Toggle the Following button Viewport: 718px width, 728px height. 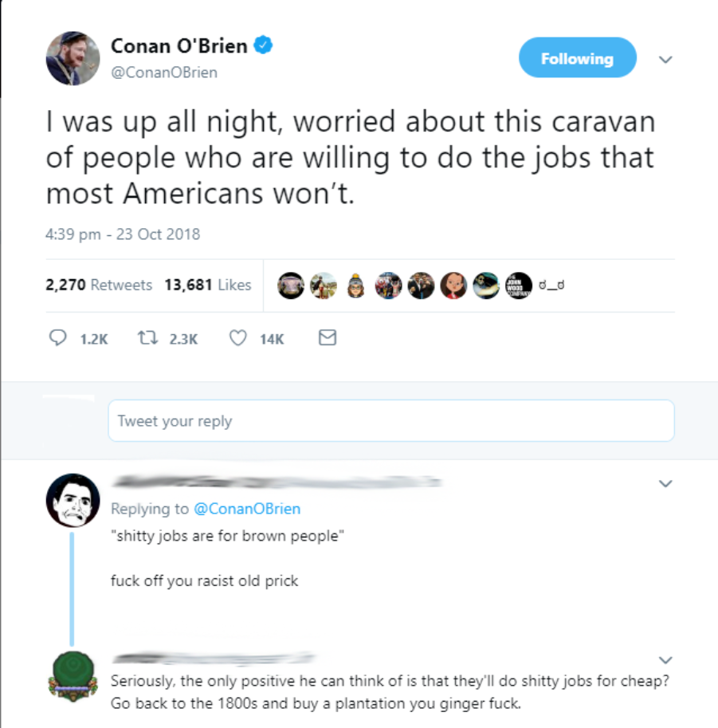[x=578, y=57]
